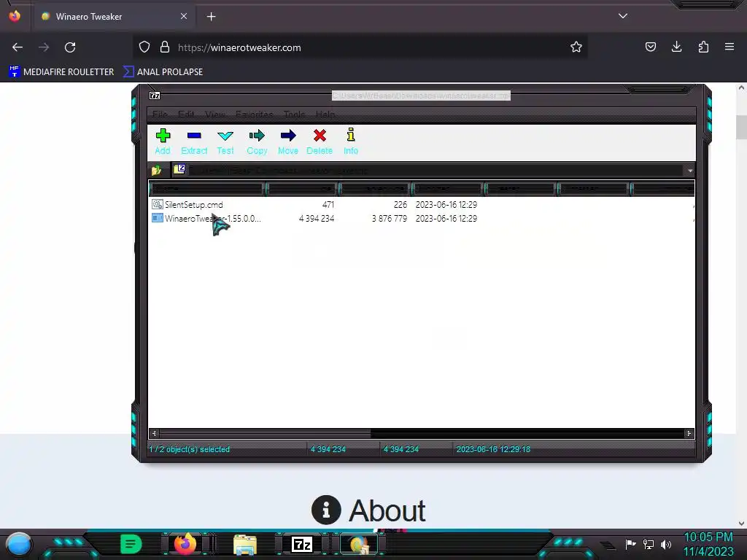The image size is (747, 560).
Task: Click packed size 226 cell
Action: [400, 204]
